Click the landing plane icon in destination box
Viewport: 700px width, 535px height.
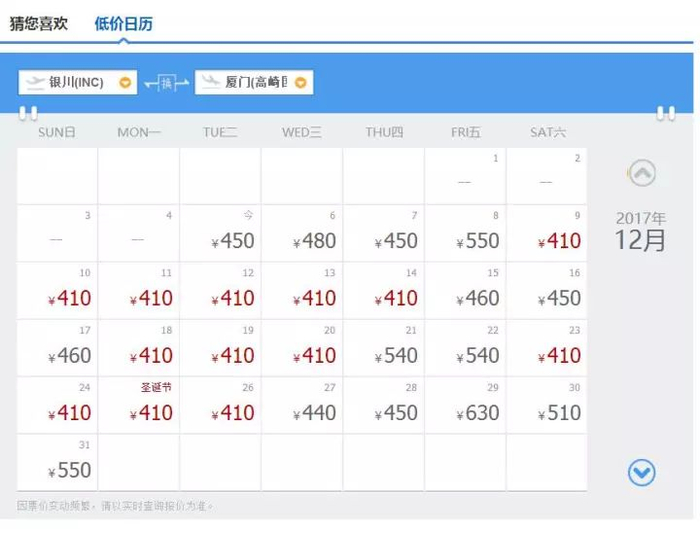point(210,83)
